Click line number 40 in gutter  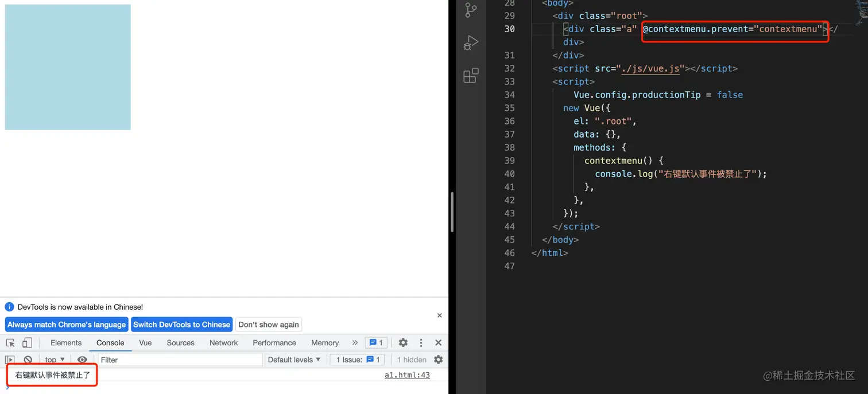pos(509,174)
